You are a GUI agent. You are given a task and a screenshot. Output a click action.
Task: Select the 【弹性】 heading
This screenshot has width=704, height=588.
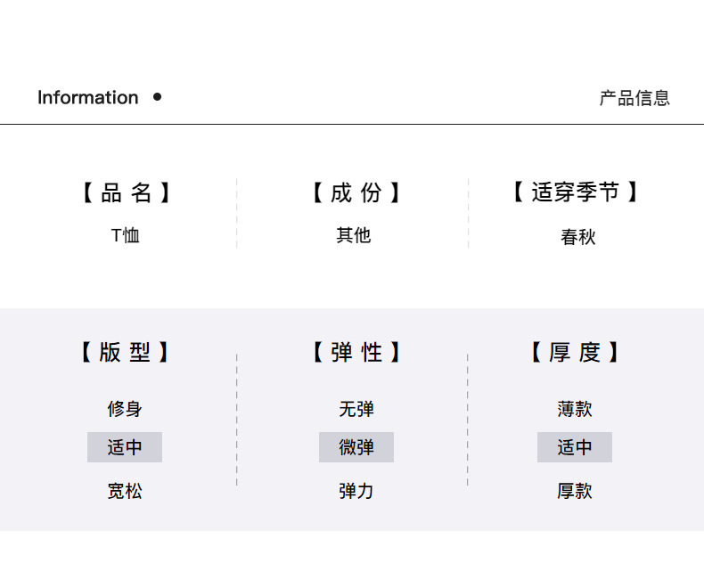point(356,353)
